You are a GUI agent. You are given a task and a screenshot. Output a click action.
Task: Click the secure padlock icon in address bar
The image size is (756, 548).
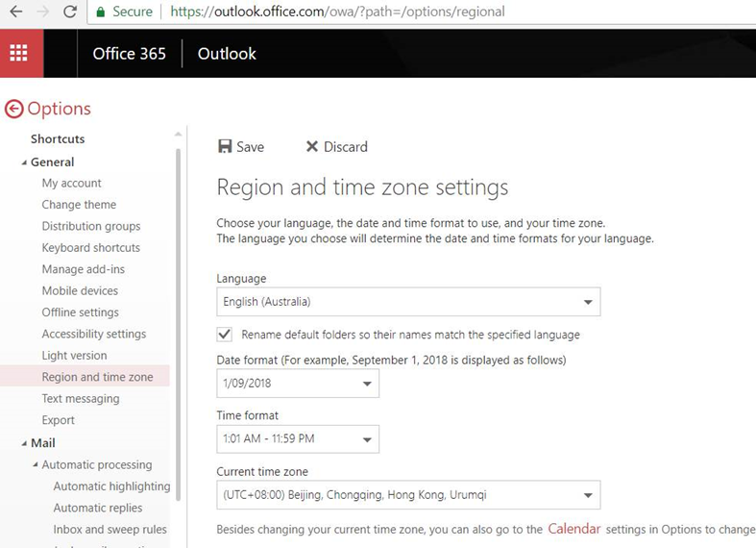point(101,12)
